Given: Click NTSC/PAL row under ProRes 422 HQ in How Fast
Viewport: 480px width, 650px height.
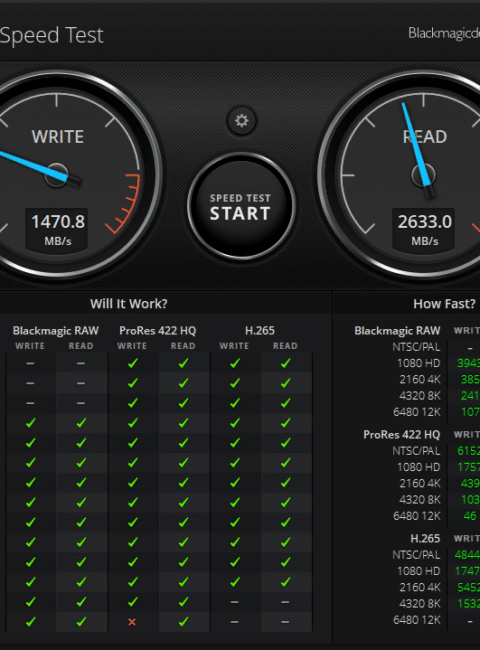Looking at the screenshot, I should click(x=416, y=451).
